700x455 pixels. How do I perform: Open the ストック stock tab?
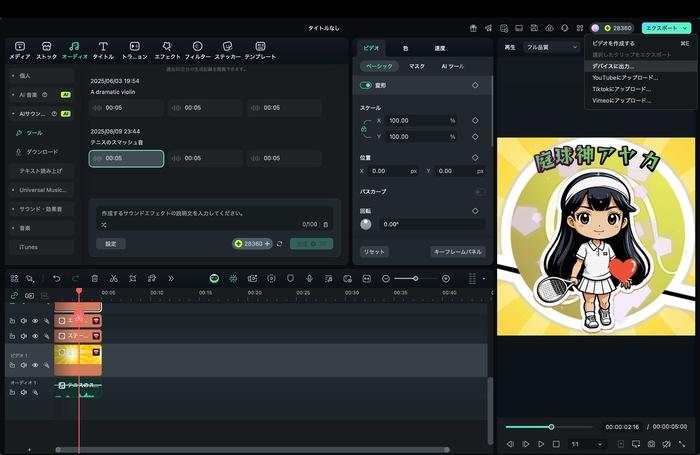pyautogui.click(x=46, y=50)
